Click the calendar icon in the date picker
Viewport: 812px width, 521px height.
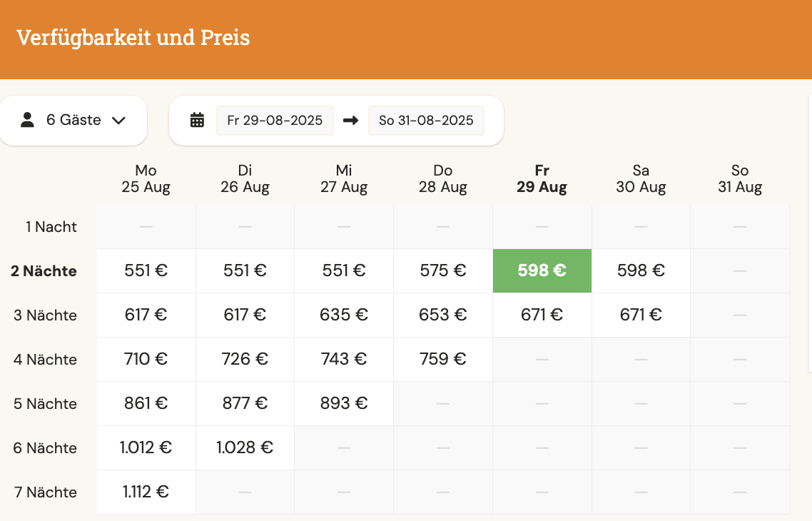(198, 120)
